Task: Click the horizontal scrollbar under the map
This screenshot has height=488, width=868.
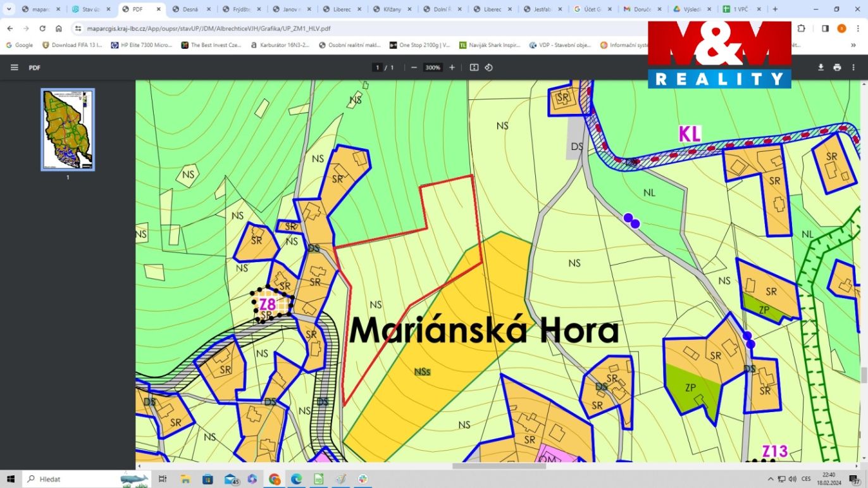Action: [x=499, y=466]
